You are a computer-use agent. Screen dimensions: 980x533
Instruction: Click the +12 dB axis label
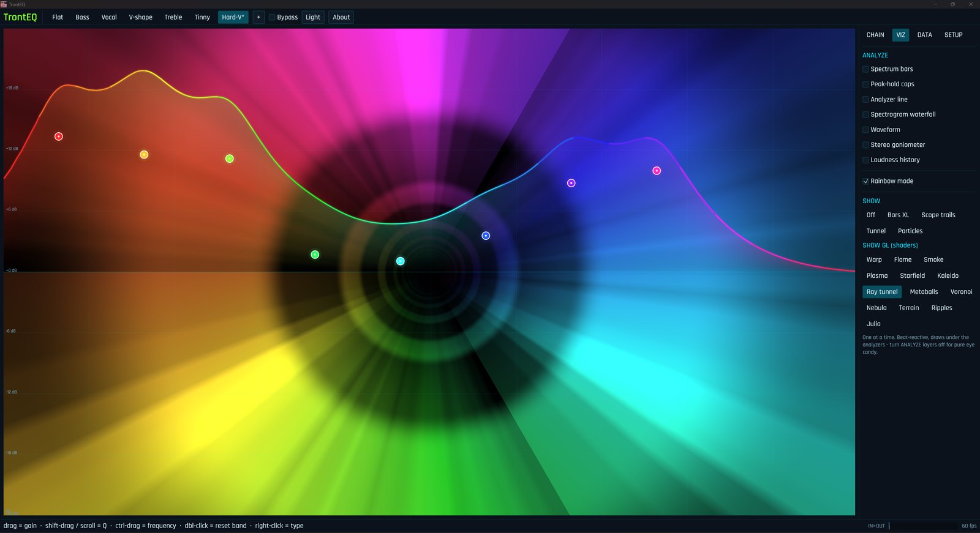[x=12, y=149]
